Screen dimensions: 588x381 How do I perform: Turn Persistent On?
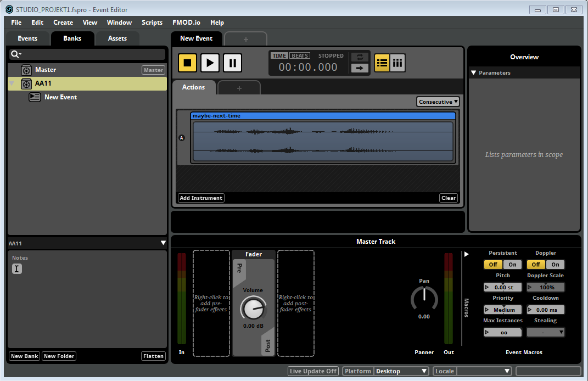pos(512,265)
